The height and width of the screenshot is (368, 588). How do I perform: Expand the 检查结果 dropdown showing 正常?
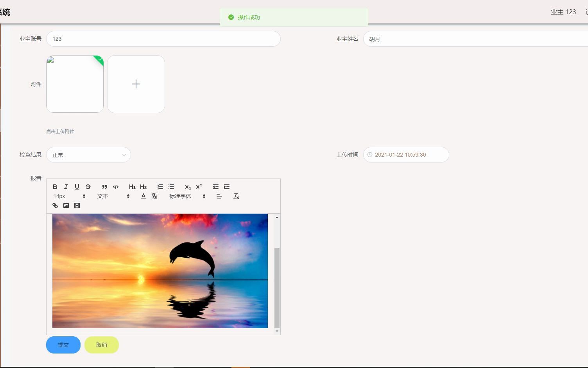tap(88, 155)
